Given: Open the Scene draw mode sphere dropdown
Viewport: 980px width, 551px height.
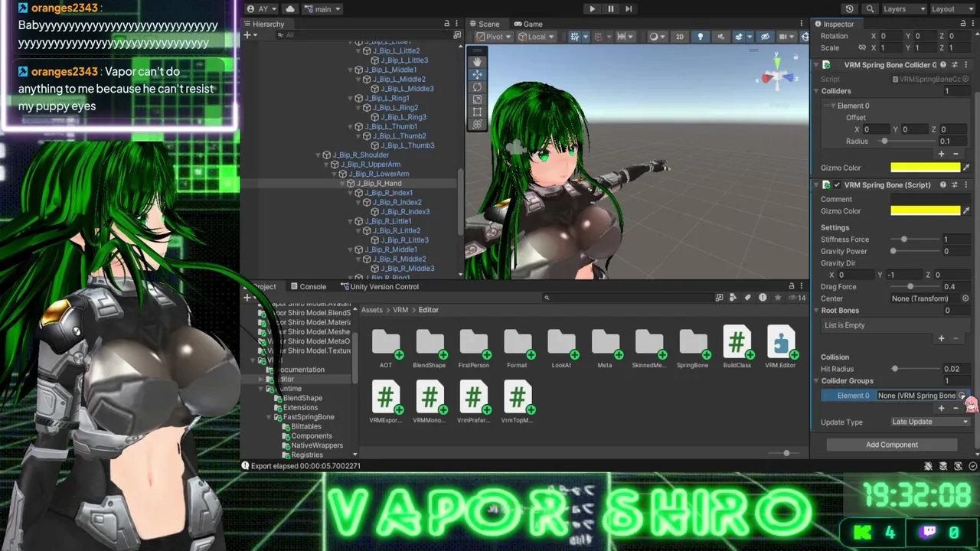Looking at the screenshot, I should tap(656, 37).
